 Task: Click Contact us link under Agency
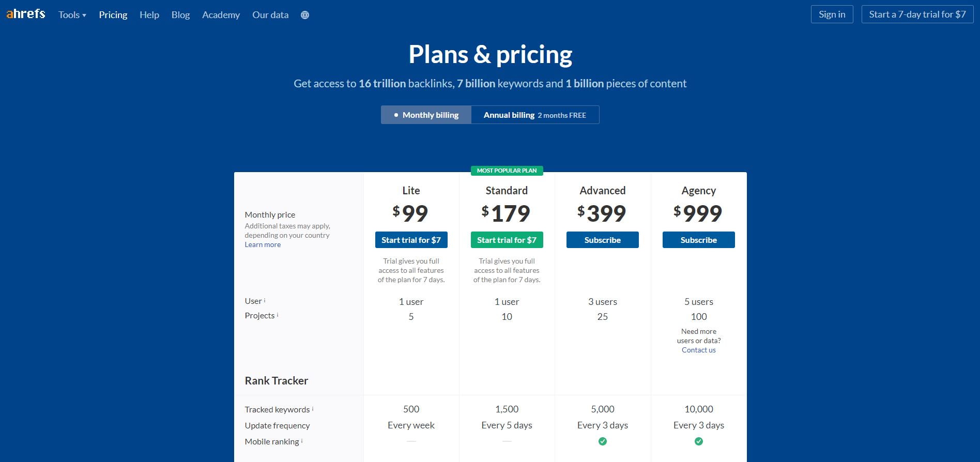[x=699, y=350]
